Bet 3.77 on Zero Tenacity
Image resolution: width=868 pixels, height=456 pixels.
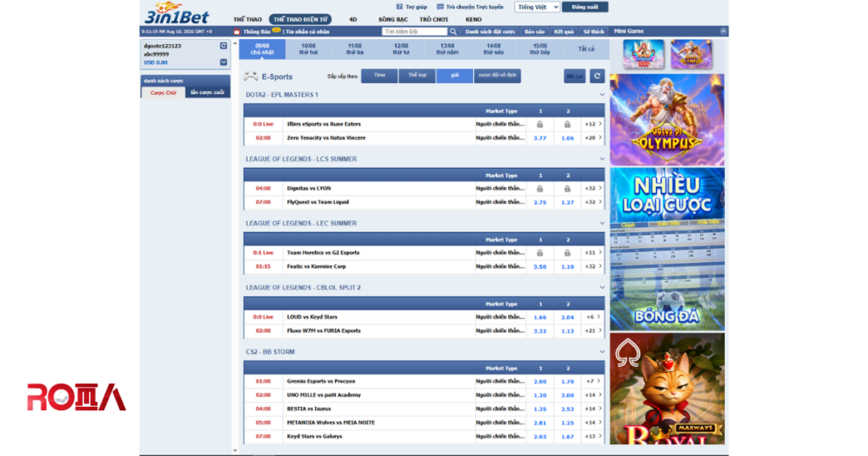click(540, 138)
